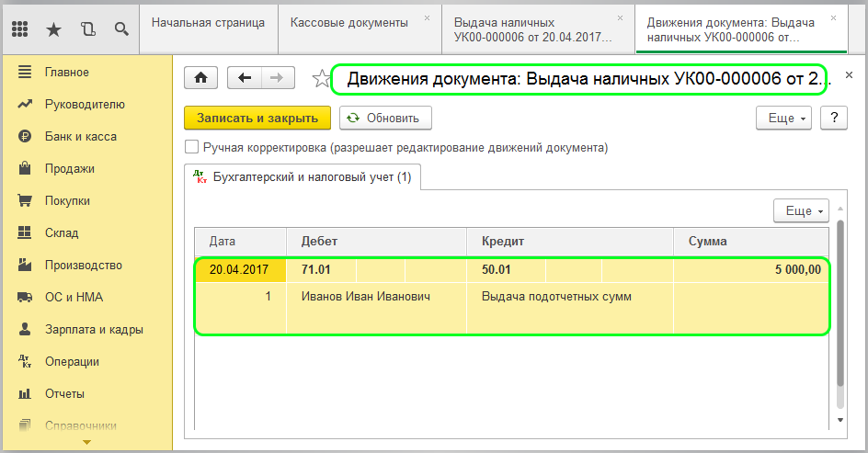868x453 pixels.
Task: Click the Favorites star icon in top bar
Action: (x=53, y=28)
